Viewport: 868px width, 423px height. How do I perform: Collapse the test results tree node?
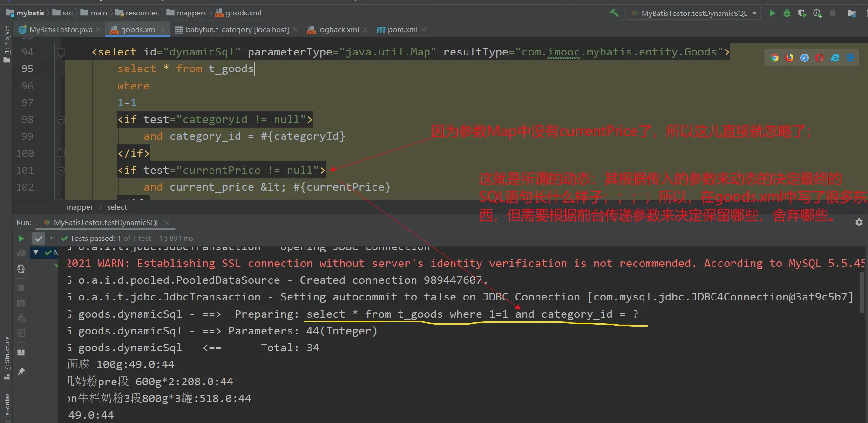(36, 252)
